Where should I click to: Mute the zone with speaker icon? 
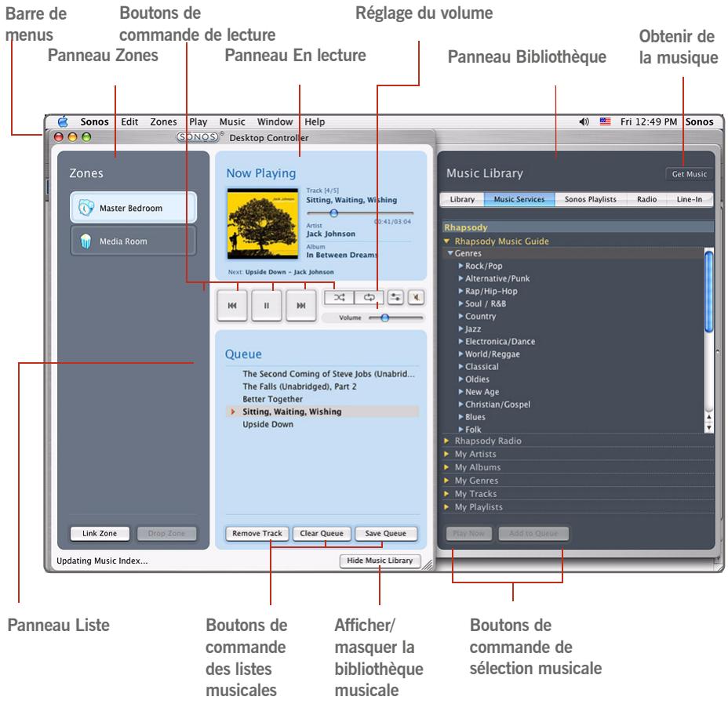pos(417,297)
